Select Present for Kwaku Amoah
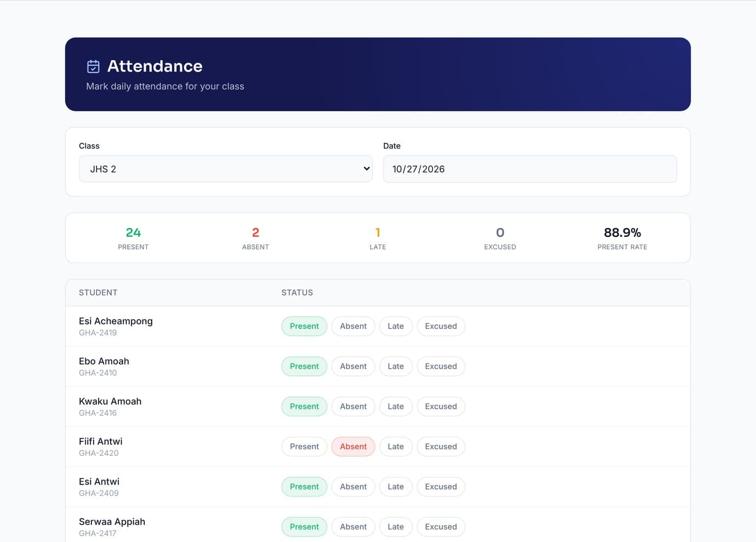The height and width of the screenshot is (542, 756). [x=304, y=406]
